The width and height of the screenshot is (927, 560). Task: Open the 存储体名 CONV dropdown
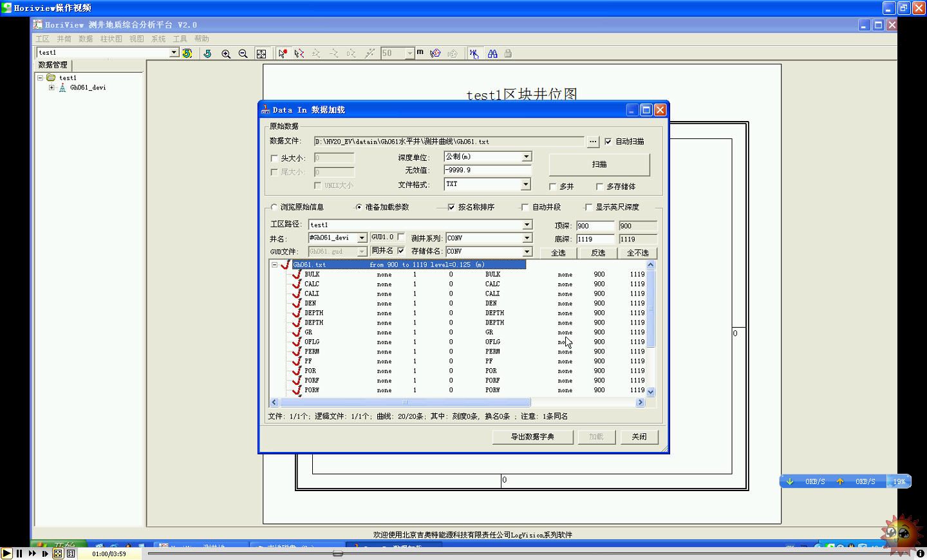tap(527, 252)
